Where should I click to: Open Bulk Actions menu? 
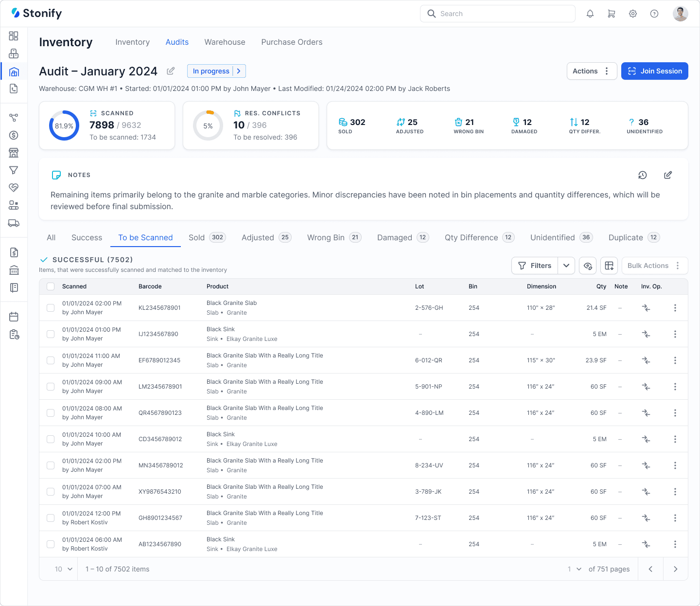point(654,266)
